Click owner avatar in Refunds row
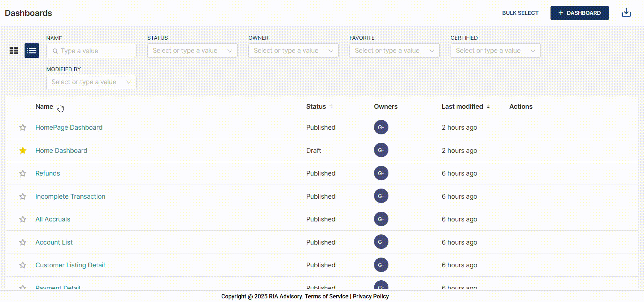 point(381,173)
